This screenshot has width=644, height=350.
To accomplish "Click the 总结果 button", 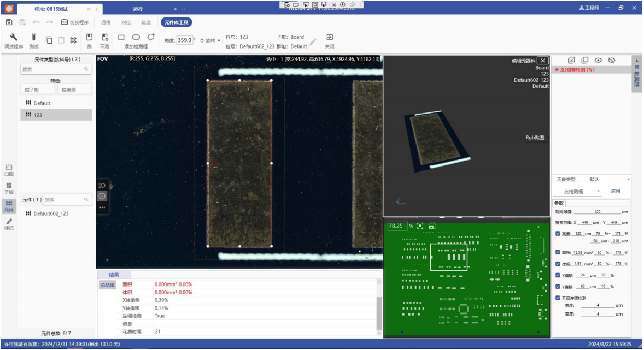I will 108,285.
